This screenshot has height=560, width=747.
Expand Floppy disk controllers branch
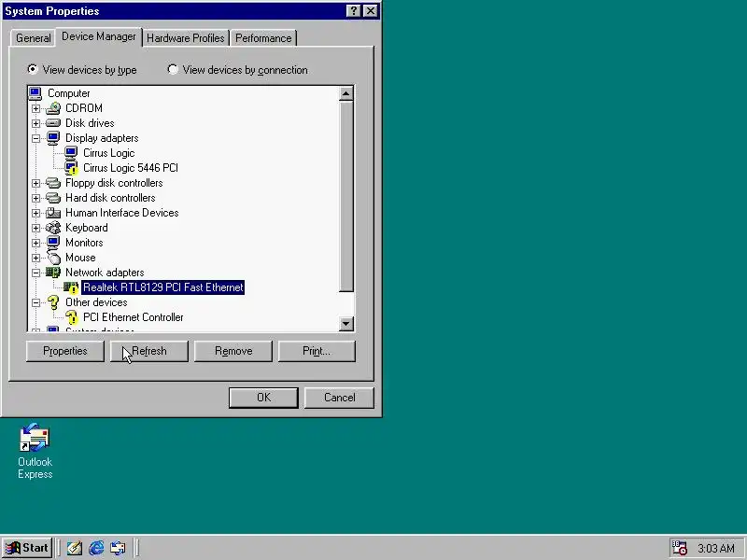35,183
